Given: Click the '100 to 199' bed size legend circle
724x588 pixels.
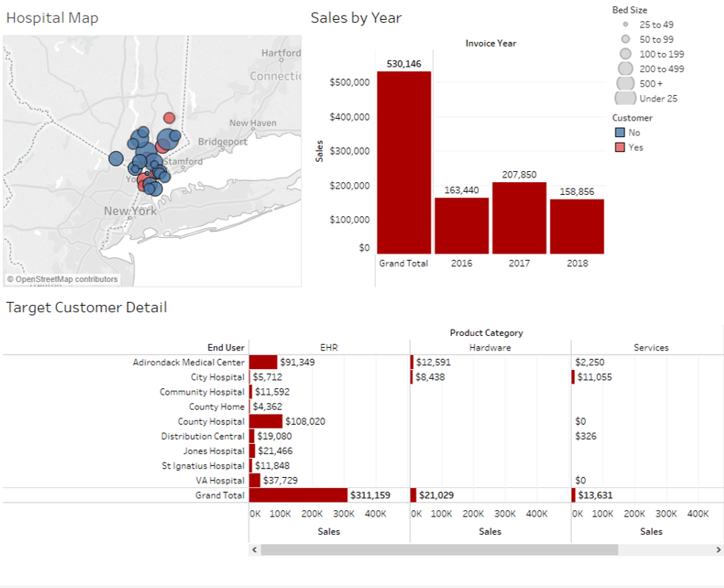Looking at the screenshot, I should coord(625,54).
